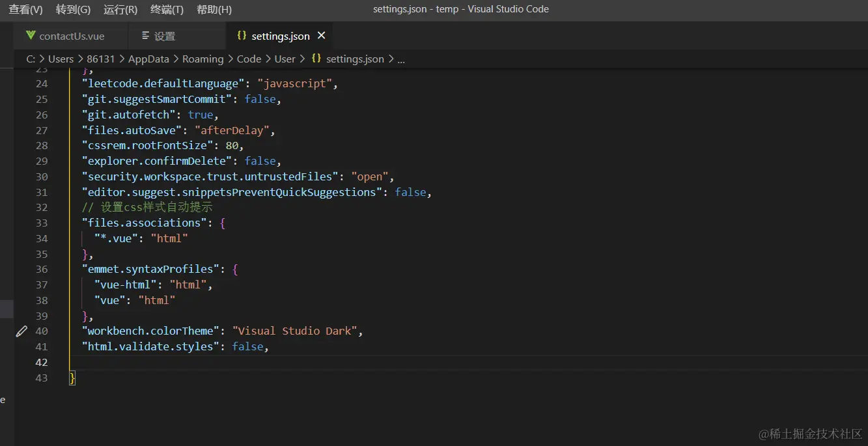Click the opening brace after "files.associations"
The height and width of the screenshot is (446, 868).
click(x=223, y=223)
